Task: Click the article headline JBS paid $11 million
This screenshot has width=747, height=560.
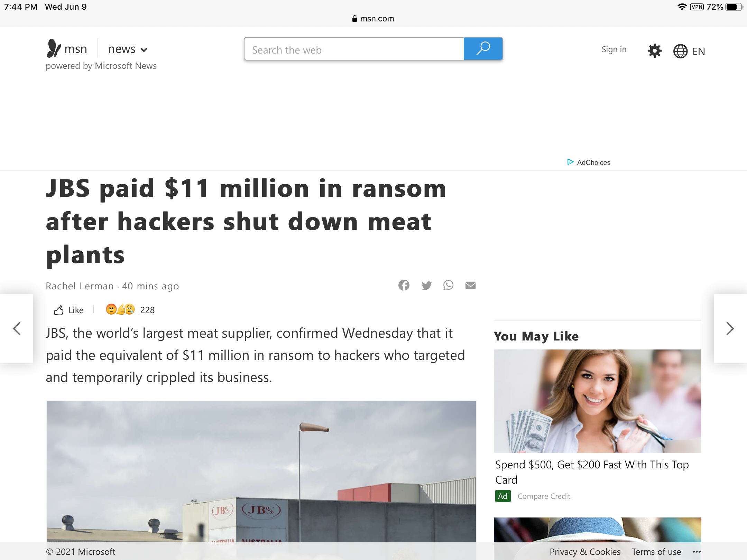Action: point(246,222)
